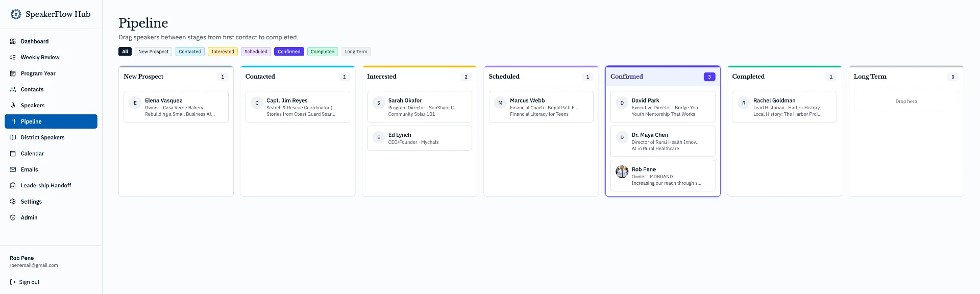Viewport: 980px width, 294px height.
Task: Click the Pipeline page heading
Action: [143, 23]
